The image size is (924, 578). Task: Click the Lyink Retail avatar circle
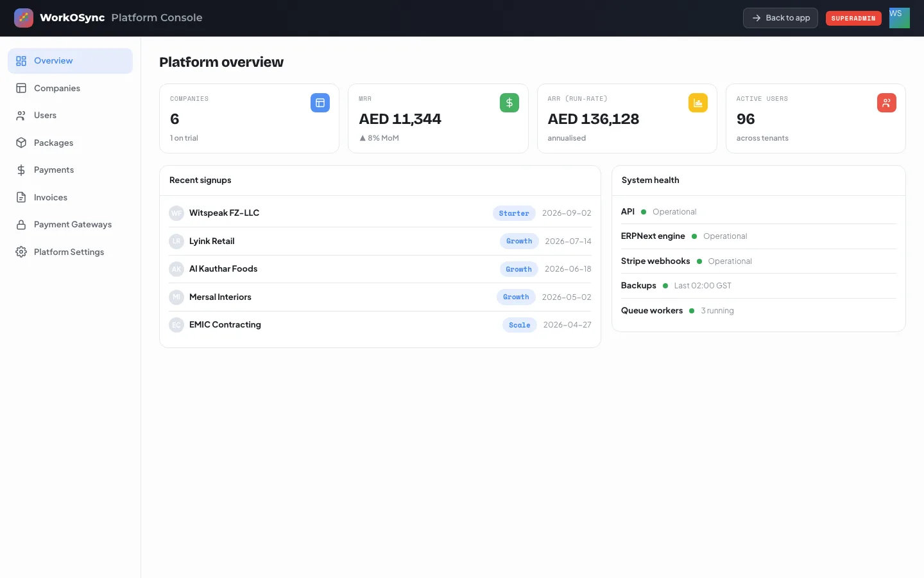coord(176,241)
